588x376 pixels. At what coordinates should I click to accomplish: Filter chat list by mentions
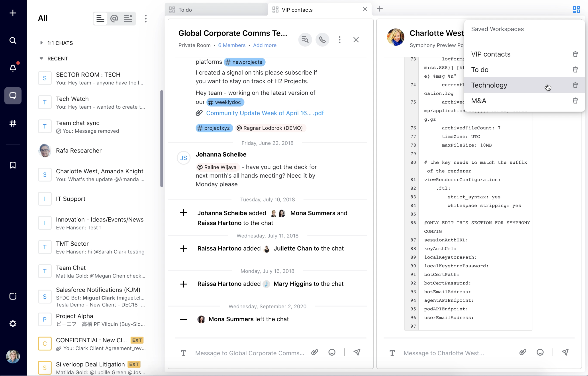click(x=114, y=18)
